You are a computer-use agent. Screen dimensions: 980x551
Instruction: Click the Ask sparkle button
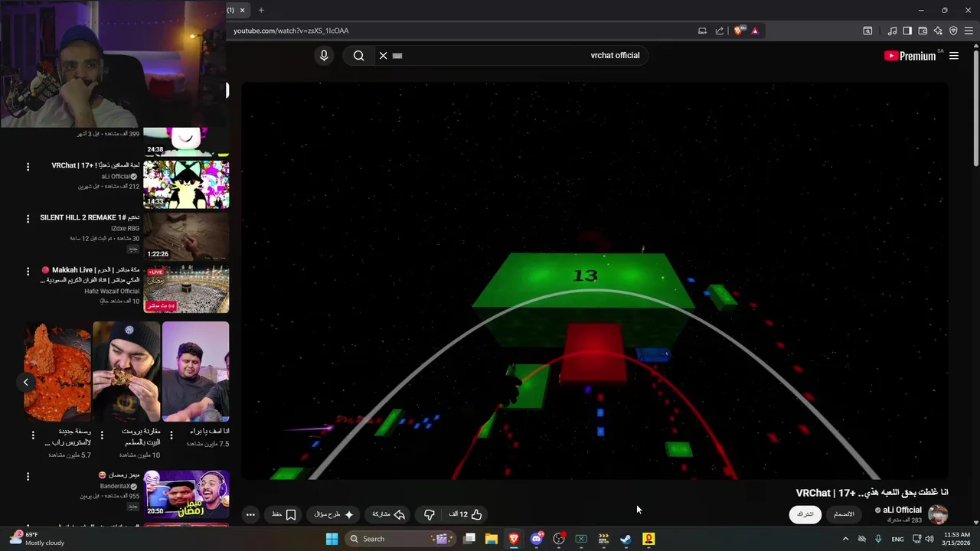tap(334, 514)
